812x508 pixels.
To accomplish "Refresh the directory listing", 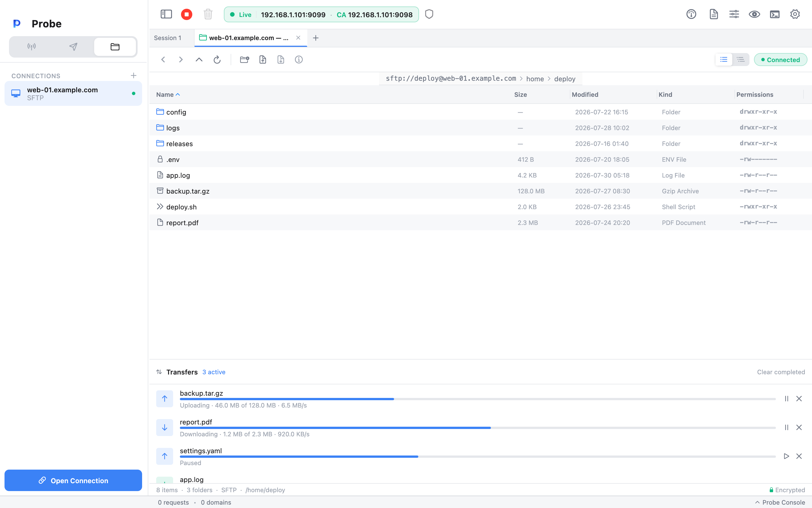I will pos(217,60).
